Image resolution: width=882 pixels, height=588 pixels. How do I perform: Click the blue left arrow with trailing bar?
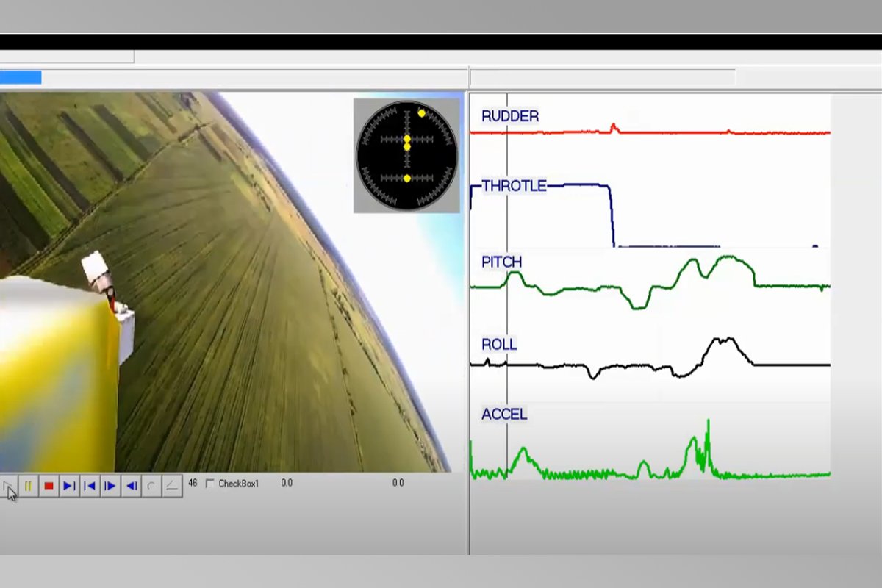tap(131, 486)
